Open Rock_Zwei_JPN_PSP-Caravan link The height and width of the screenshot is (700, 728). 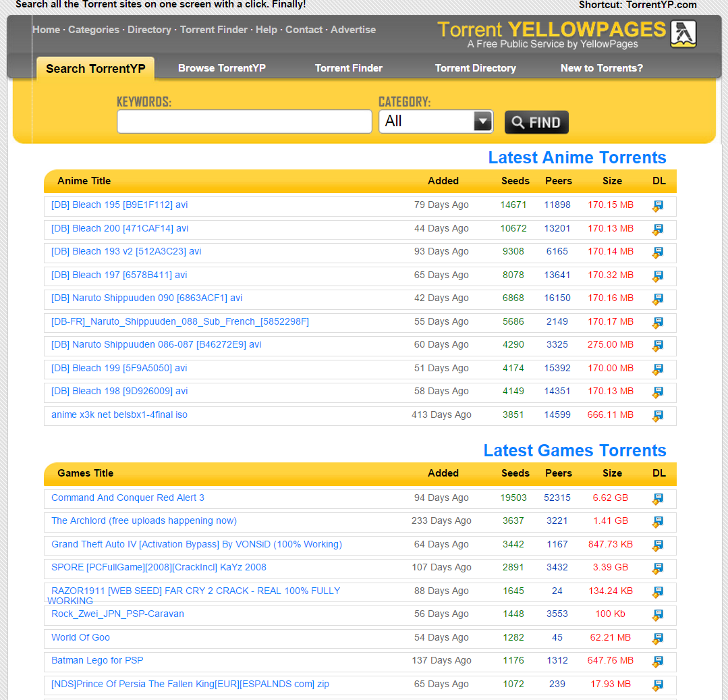tap(117, 614)
